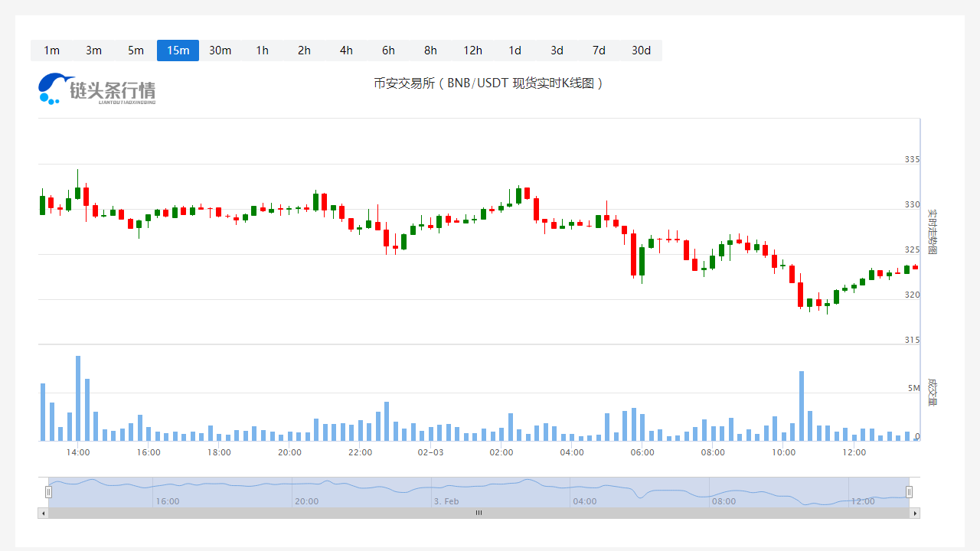Click the scrollbar right arrow

click(x=915, y=514)
